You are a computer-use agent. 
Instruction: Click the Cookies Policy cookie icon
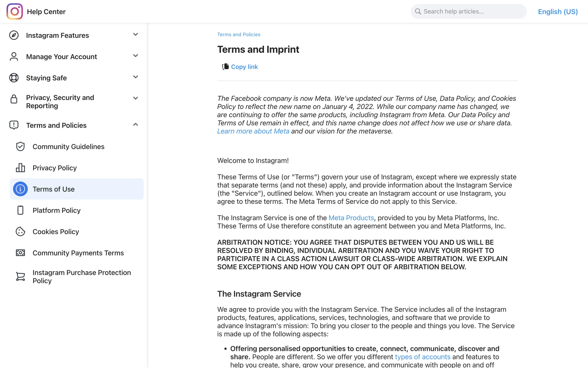pos(20,232)
